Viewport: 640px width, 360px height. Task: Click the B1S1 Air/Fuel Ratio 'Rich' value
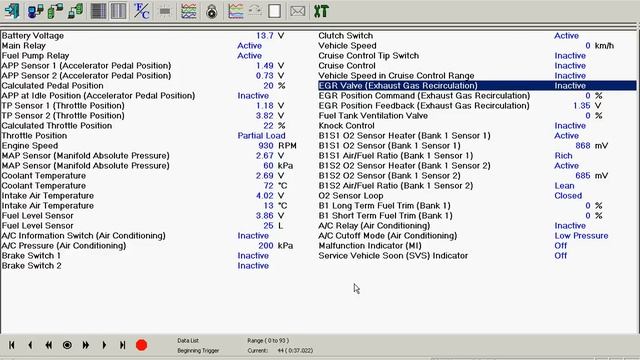563,156
